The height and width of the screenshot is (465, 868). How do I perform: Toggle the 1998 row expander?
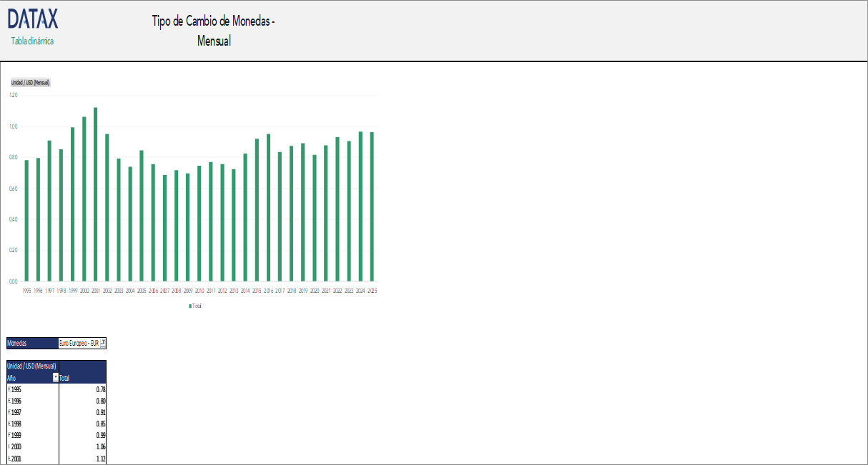[x=9, y=424]
